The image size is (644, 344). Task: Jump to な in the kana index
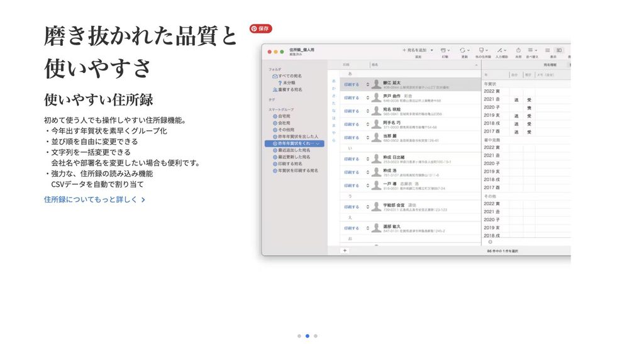point(333,111)
